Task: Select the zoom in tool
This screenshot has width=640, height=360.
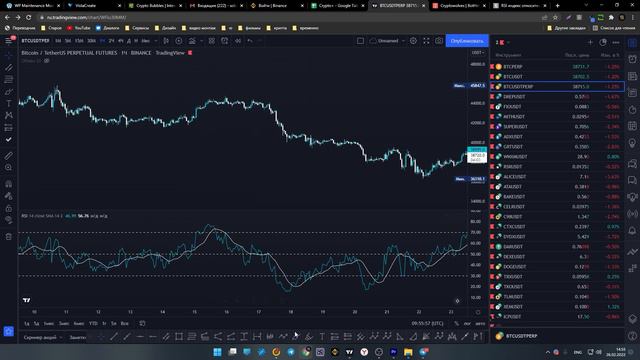Action: (9, 167)
